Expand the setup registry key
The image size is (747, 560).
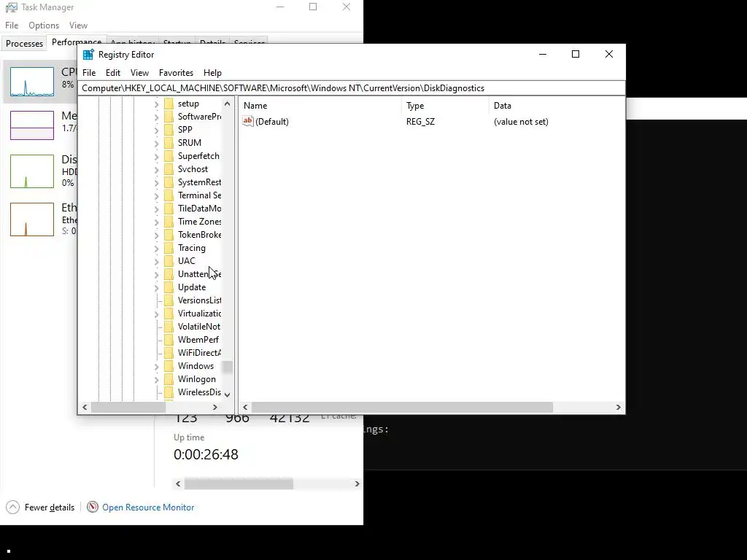156,104
